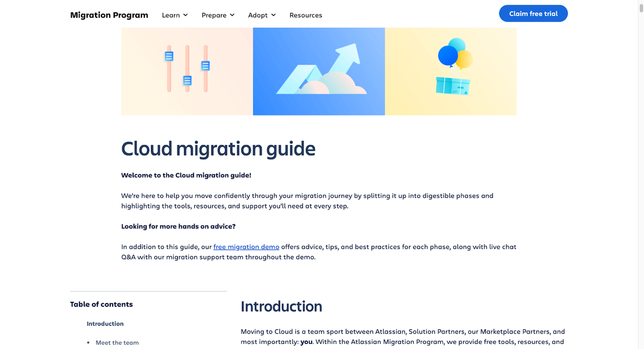Open Meet the team in table of contents

117,343
